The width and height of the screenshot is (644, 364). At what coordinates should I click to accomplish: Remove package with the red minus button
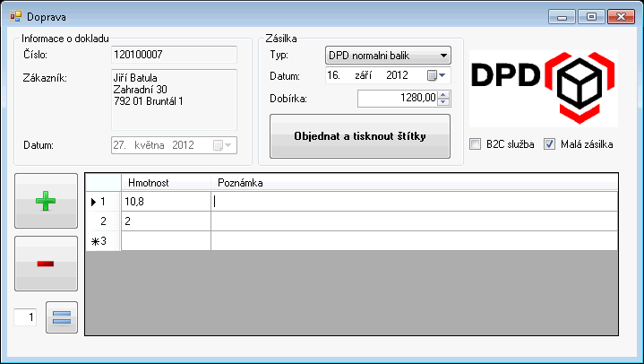[46, 264]
